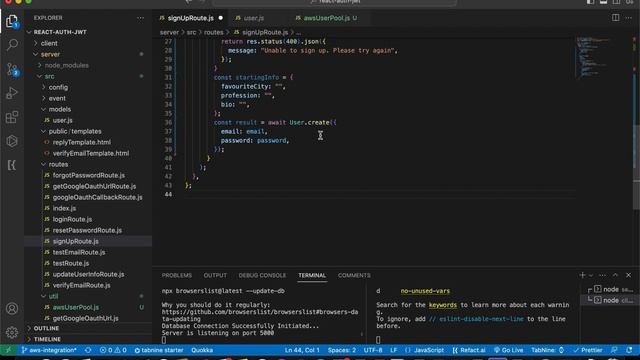Expand the OUTLINE section
The width and height of the screenshot is (640, 360).
pyautogui.click(x=46, y=328)
